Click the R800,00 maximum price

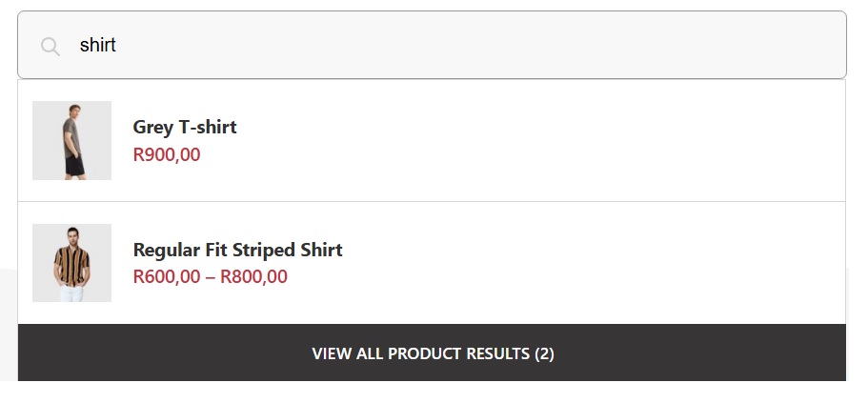coord(253,277)
